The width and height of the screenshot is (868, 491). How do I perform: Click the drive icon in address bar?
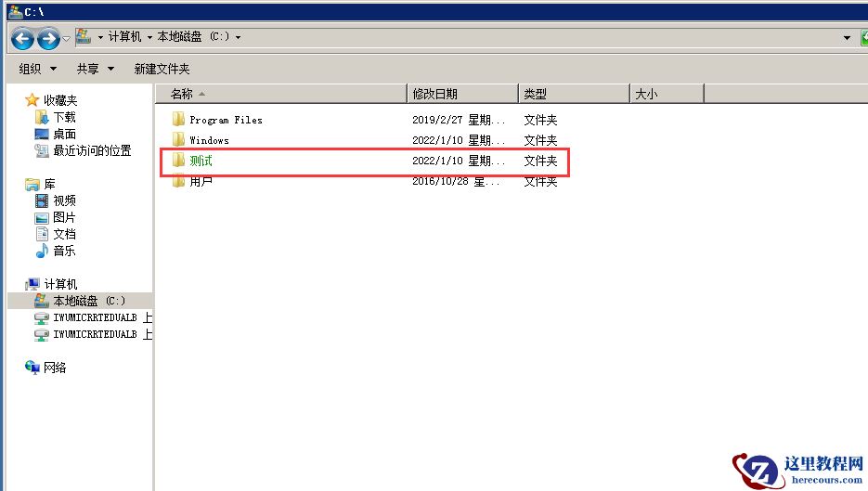[x=83, y=36]
